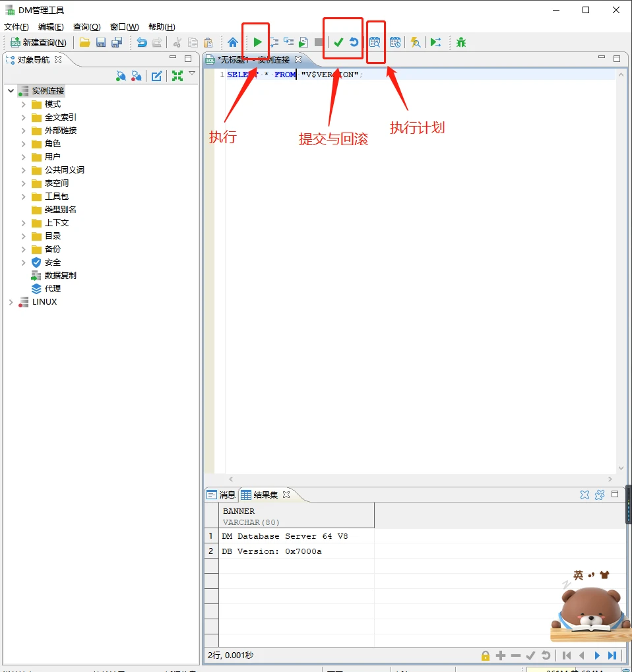Minimize the SQL editor pane
Viewport: 632px width, 672px height.
(602, 59)
